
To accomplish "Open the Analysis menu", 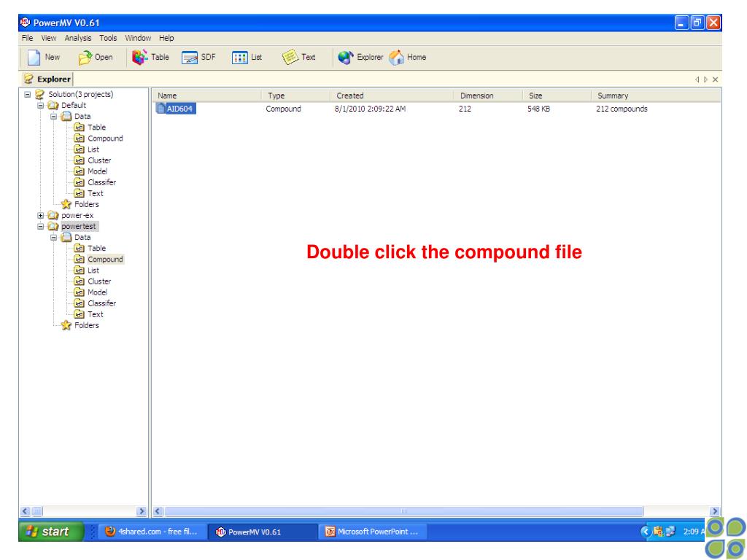I will pyautogui.click(x=77, y=38).
